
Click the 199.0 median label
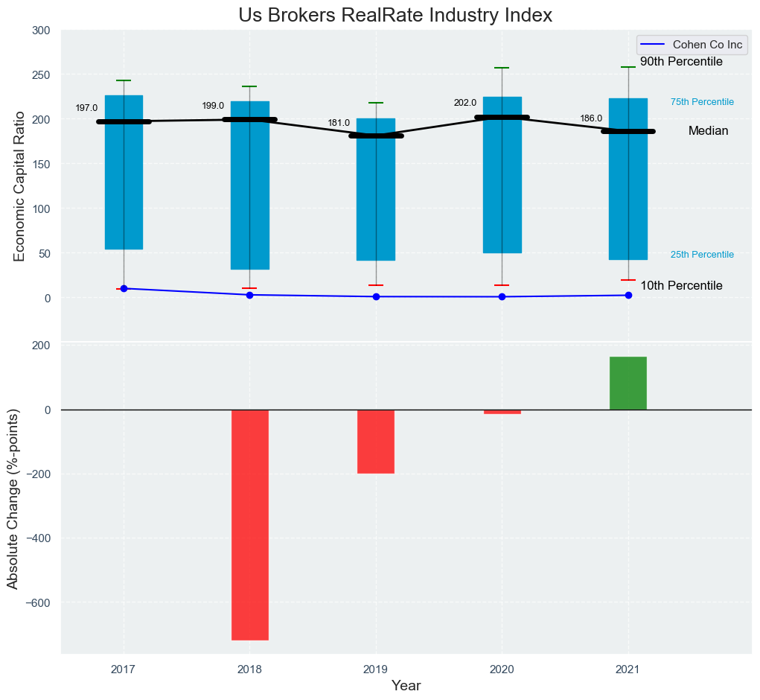[x=213, y=106]
